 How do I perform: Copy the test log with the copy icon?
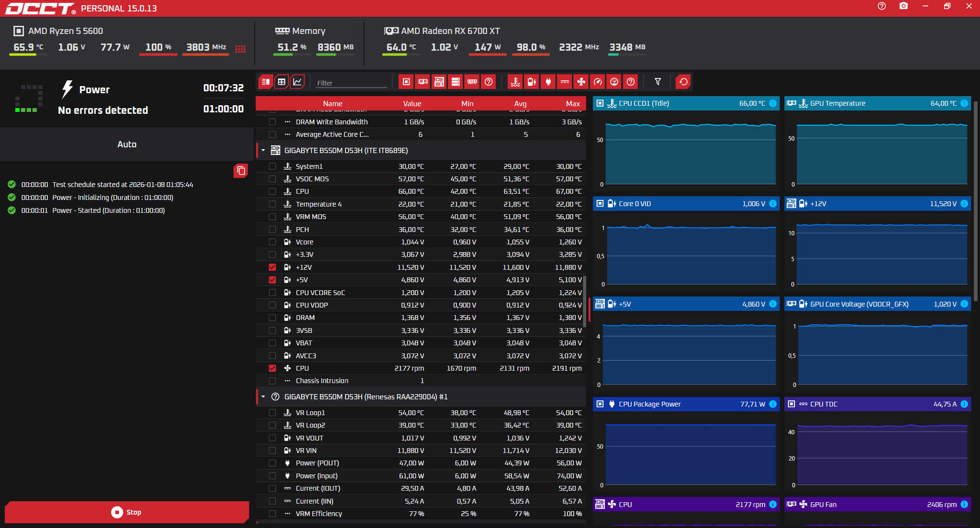click(241, 171)
